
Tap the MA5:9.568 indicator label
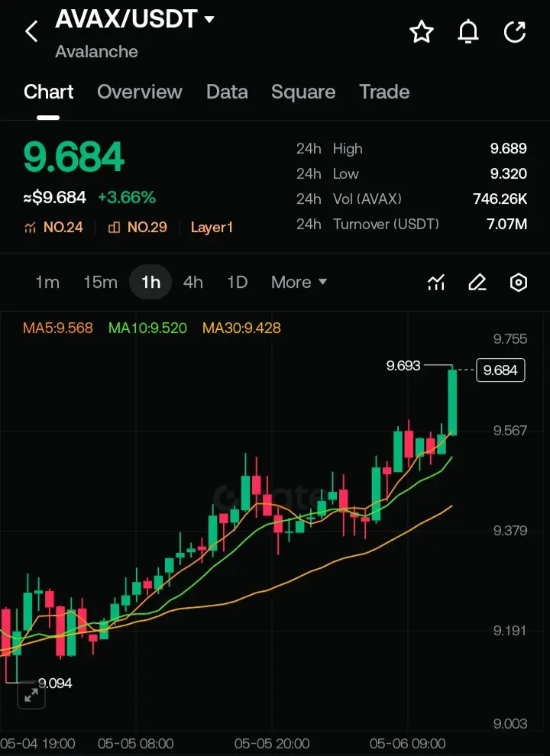[58, 328]
